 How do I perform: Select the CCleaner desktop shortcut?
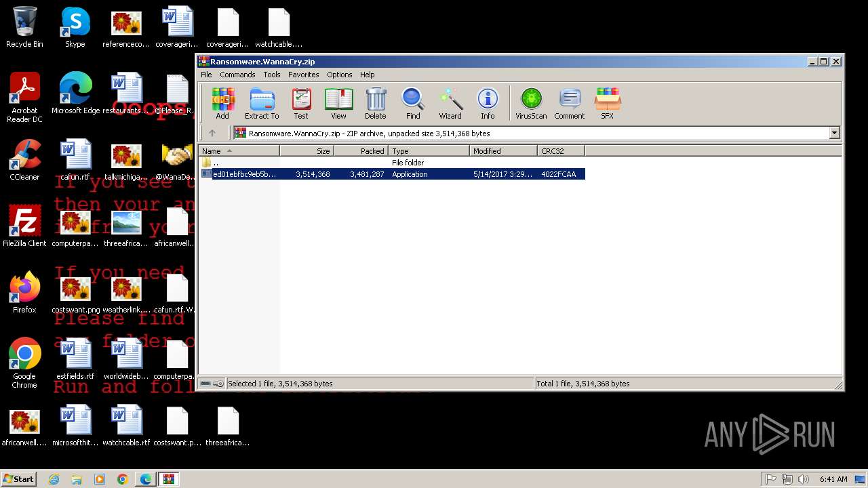(24, 160)
